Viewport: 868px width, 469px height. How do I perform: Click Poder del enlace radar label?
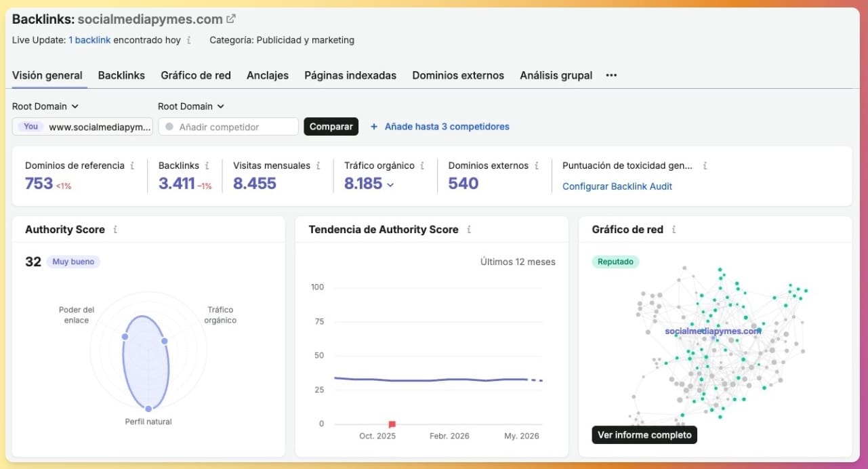pos(77,315)
